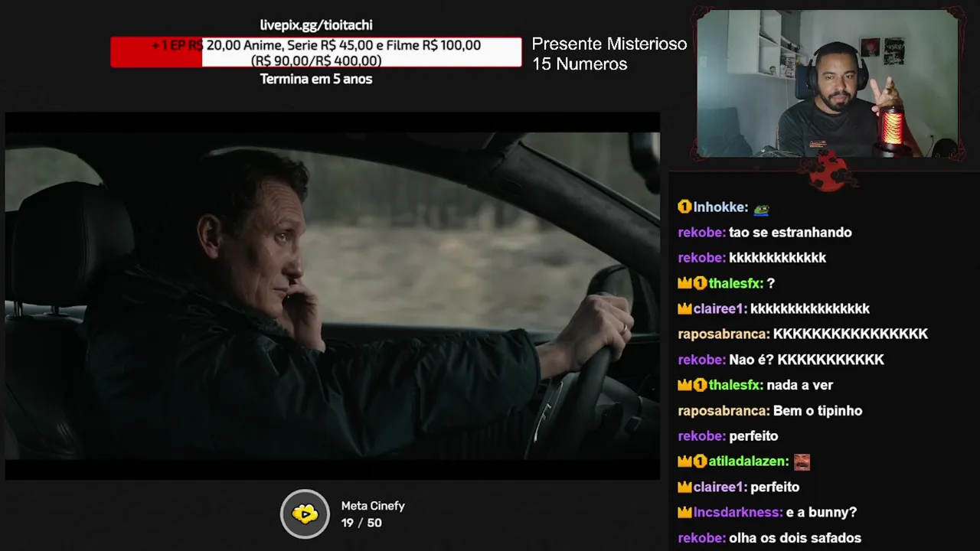Click rekobe's 'perfeito' message

pyautogui.click(x=753, y=436)
